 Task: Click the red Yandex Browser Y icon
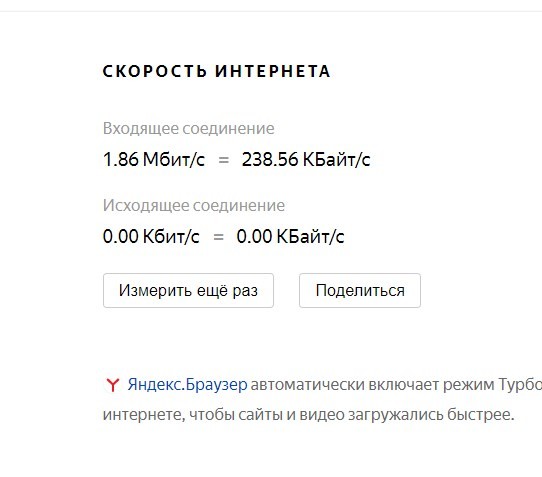pos(112,385)
